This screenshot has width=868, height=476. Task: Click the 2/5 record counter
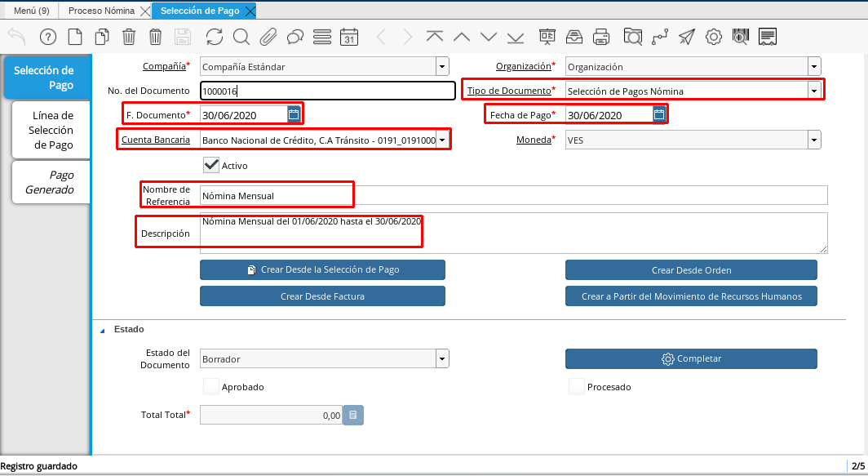[857, 466]
